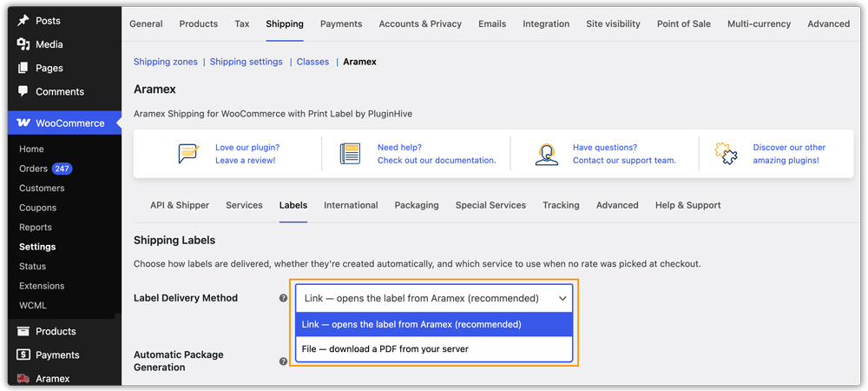The image size is (868, 391).
Task: Open the Help & Support tab
Action: point(688,205)
